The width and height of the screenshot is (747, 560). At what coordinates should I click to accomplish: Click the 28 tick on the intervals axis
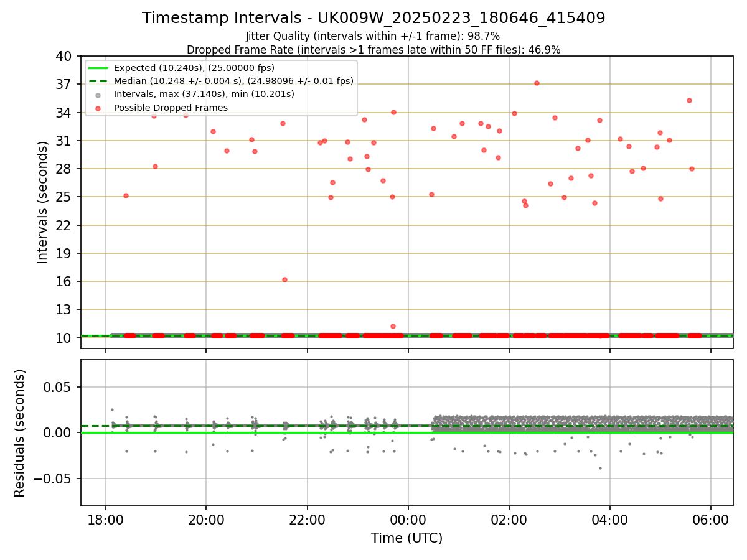coord(65,169)
